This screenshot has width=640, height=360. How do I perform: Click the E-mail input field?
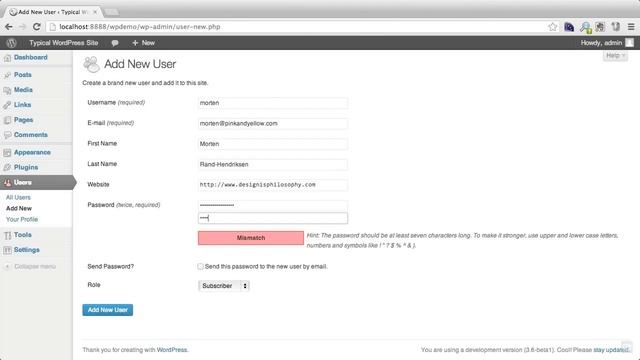click(x=273, y=123)
